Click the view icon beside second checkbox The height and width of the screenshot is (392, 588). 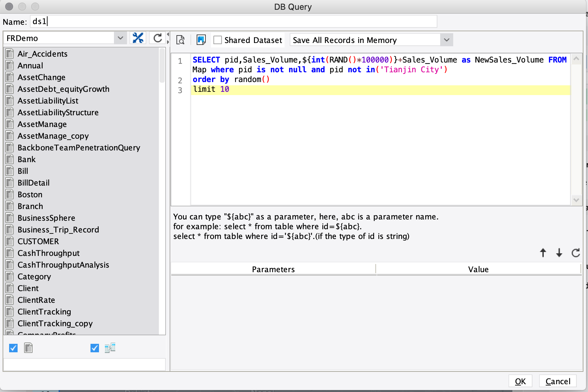[110, 348]
